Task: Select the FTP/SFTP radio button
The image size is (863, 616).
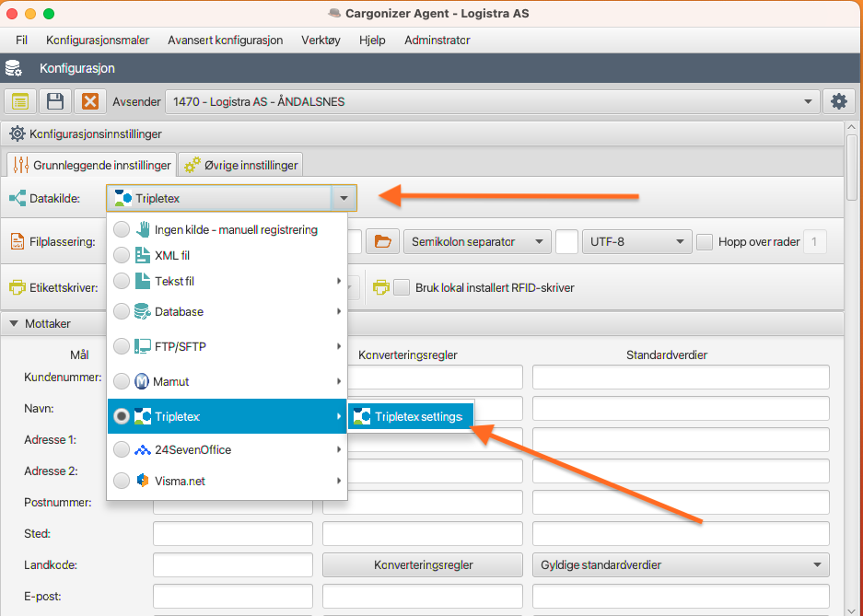Action: click(x=122, y=346)
